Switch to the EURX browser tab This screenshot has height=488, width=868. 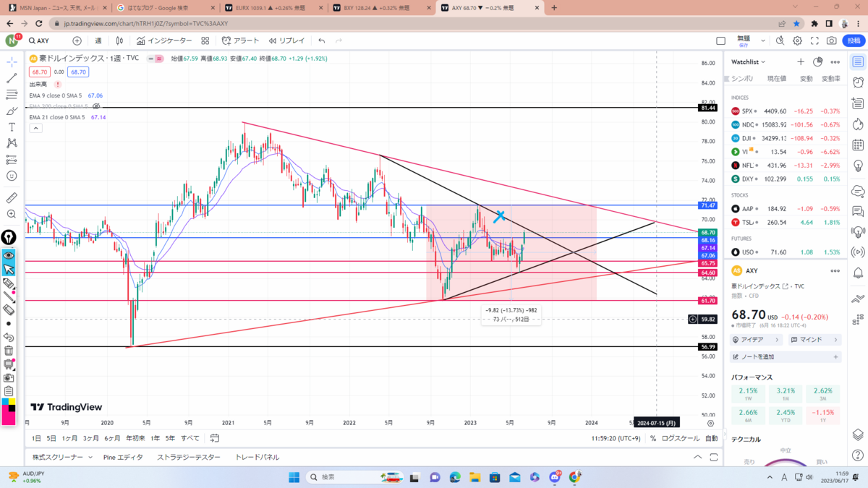tap(273, 8)
